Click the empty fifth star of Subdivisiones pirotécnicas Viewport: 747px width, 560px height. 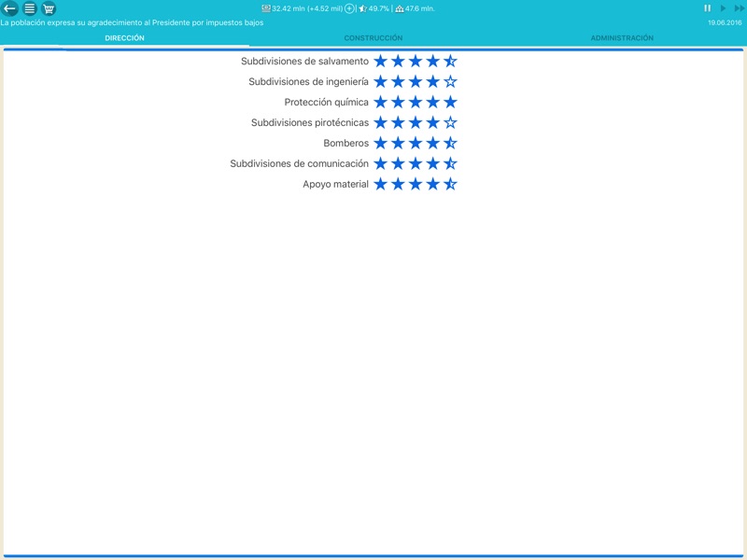450,122
